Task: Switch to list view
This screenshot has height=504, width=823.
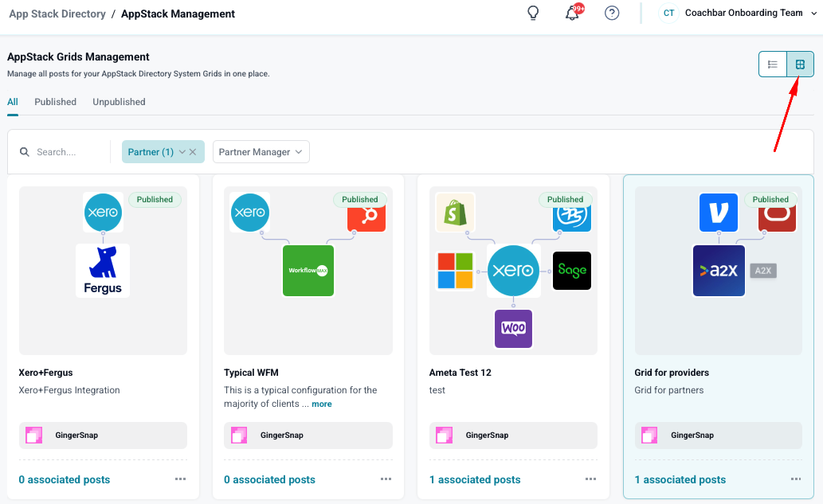Action: (x=773, y=64)
